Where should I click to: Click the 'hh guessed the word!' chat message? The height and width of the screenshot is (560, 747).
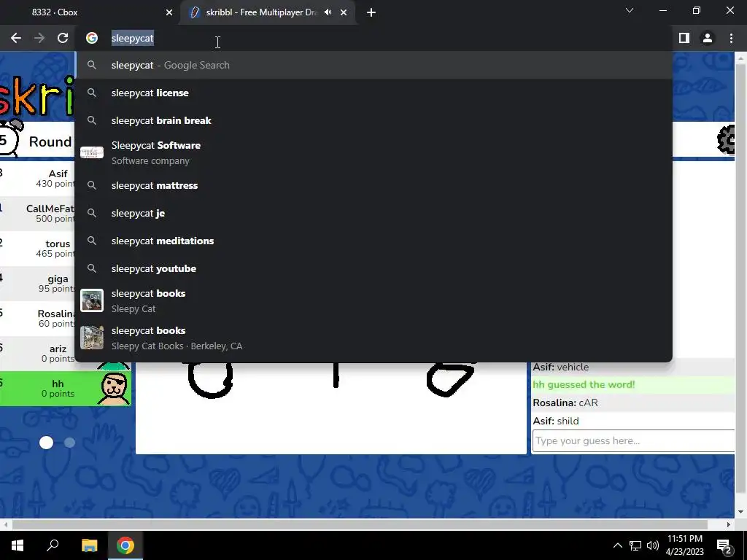[x=633, y=385]
